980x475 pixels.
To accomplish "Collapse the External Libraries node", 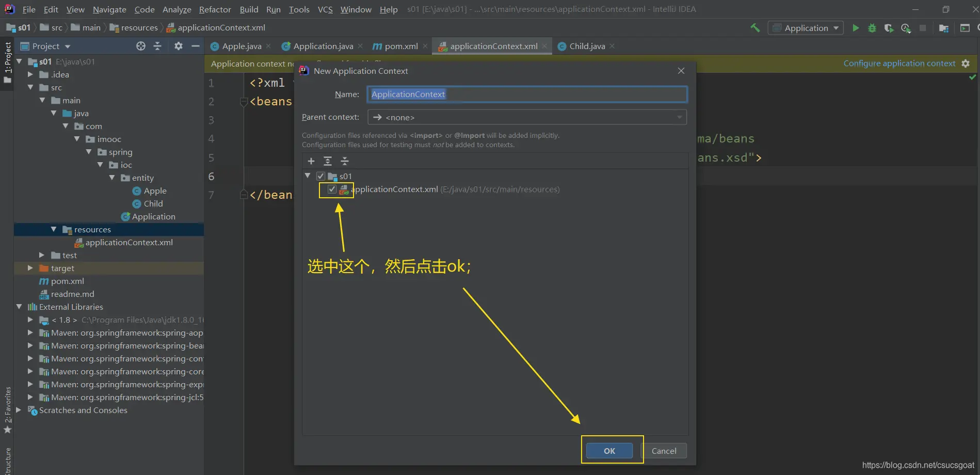I will pyautogui.click(x=19, y=307).
